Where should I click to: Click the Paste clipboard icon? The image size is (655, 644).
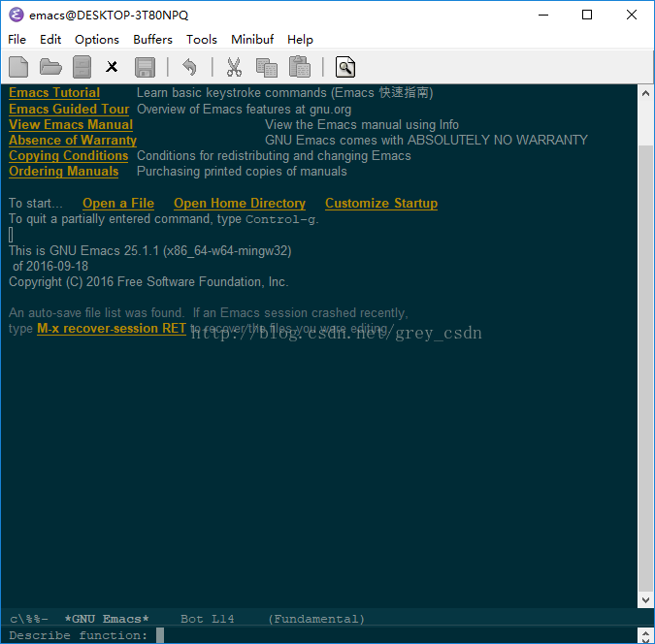coord(300,67)
